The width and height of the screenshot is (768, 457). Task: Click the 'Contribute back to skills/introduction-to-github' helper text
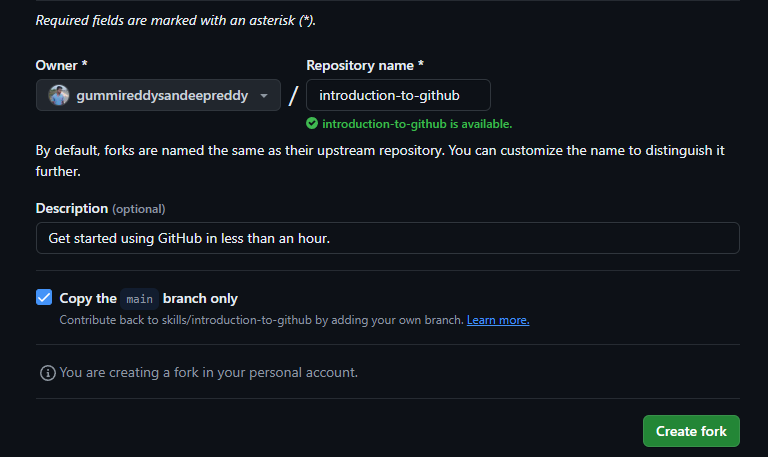(261, 320)
